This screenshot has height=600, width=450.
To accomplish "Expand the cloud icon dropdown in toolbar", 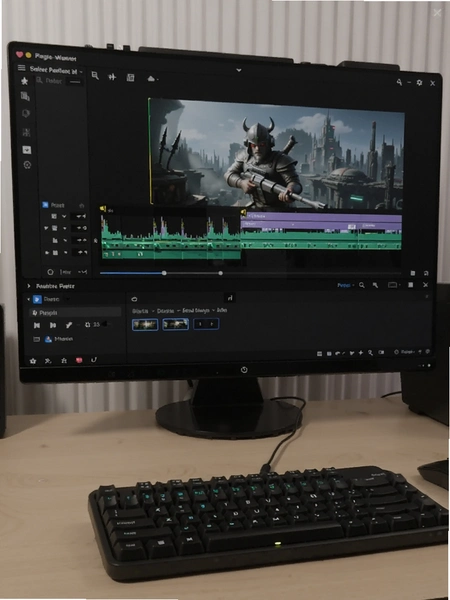I will click(x=152, y=78).
